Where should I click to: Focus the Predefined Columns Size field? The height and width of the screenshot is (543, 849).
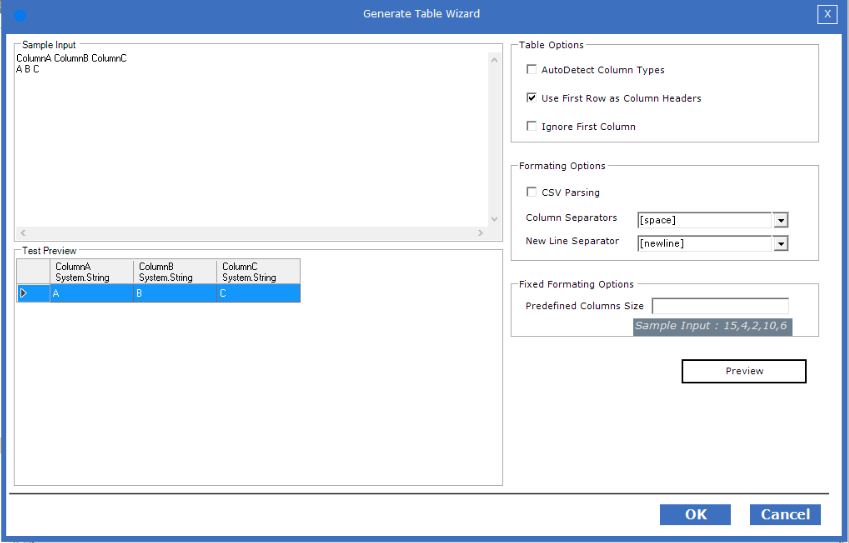[x=719, y=306]
